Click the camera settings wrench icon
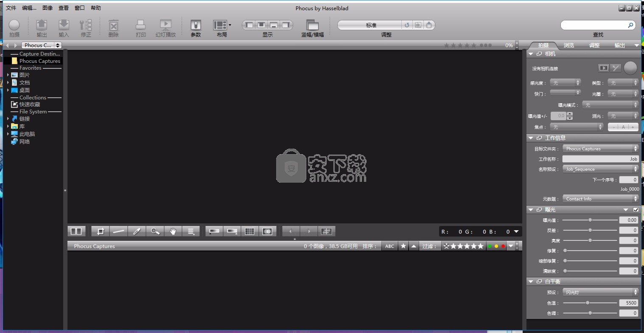Screen dimensions: 644x333 616,68
